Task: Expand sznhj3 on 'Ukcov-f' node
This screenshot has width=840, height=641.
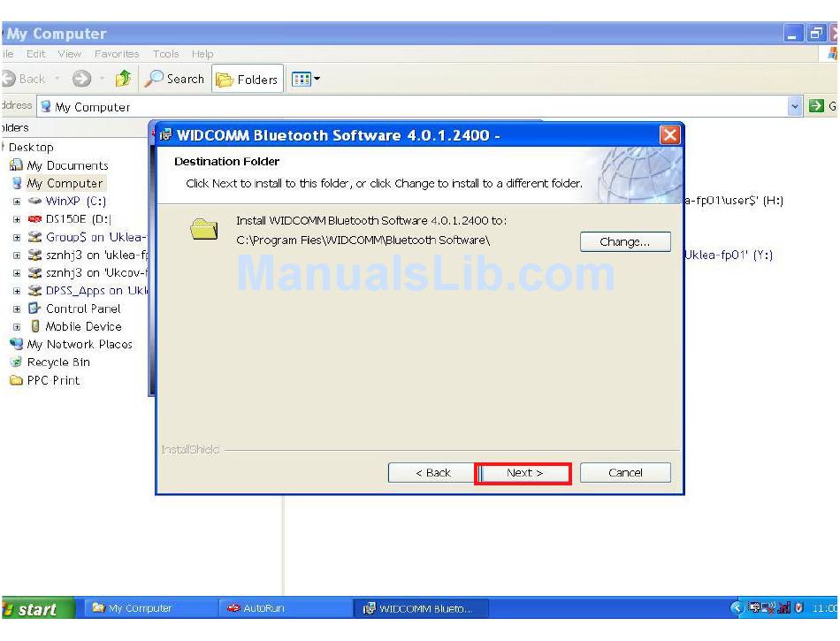Action: (x=17, y=273)
